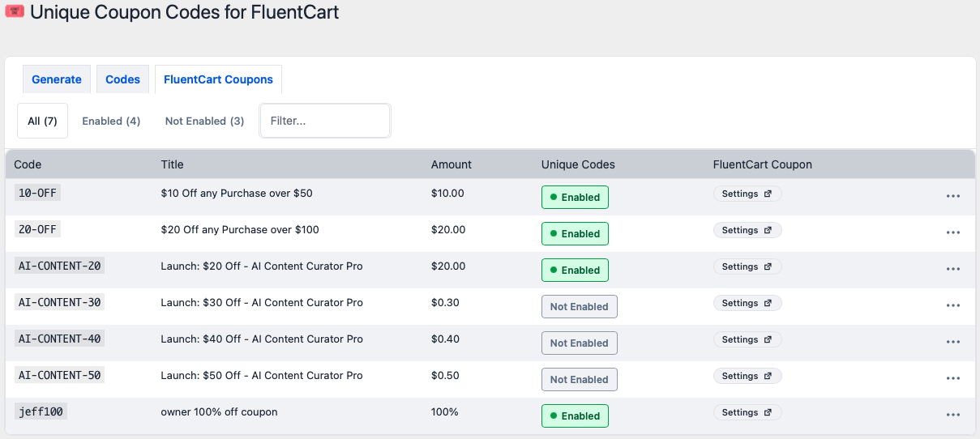Image resolution: width=980 pixels, height=439 pixels.
Task: Click the Filter text input field
Action: pos(325,121)
